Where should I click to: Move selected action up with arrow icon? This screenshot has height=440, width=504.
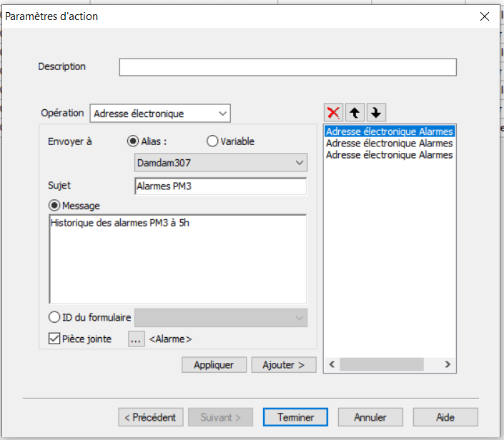click(x=355, y=113)
